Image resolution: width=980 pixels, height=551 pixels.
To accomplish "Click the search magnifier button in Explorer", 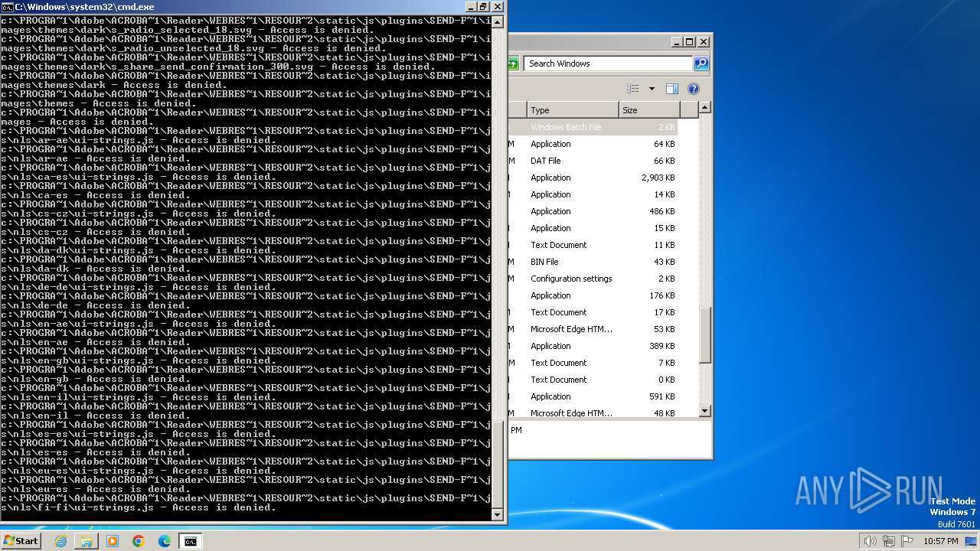I will [x=701, y=64].
